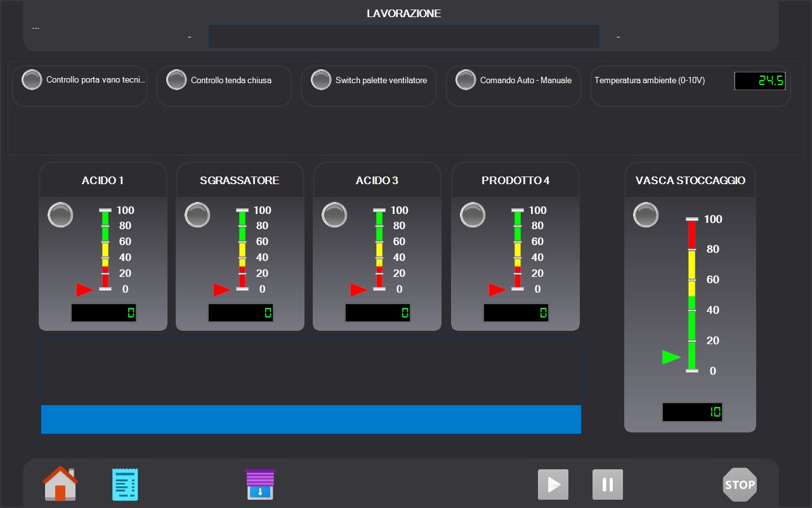812x508 pixels.
Task: Click the PRODOTTO 4 status indicator light
Action: click(x=473, y=215)
